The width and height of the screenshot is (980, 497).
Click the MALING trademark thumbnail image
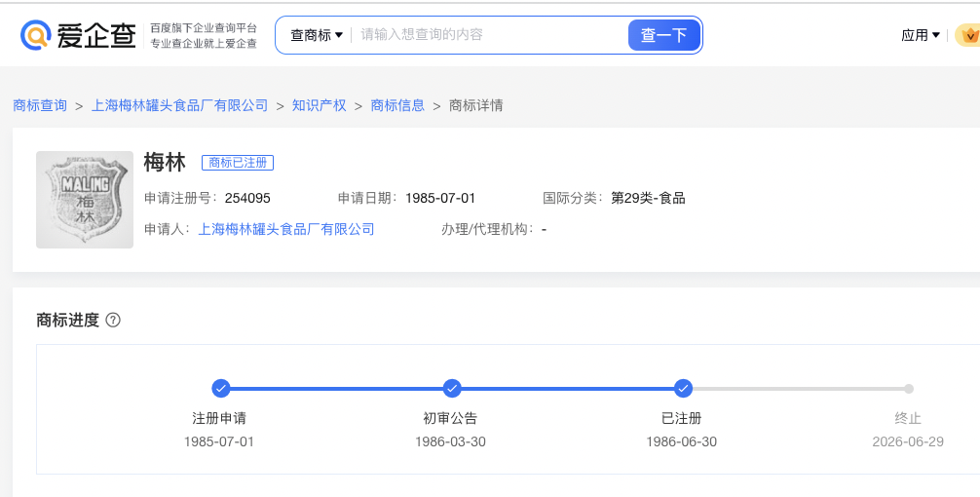85,199
